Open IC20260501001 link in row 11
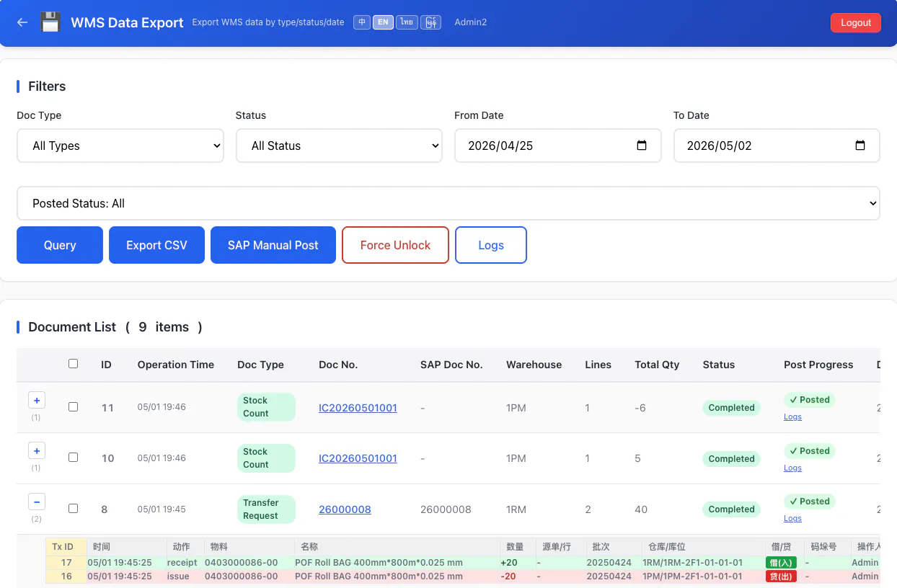Screen dimensions: 897x588 (358, 408)
